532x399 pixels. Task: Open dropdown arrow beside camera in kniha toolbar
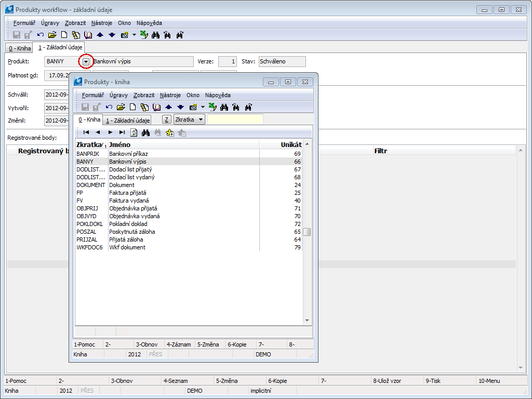tap(203, 107)
